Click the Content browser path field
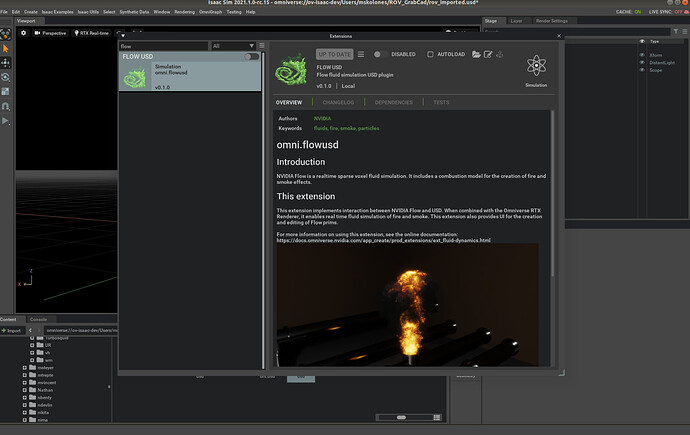The width and height of the screenshot is (690, 435). coord(81,330)
